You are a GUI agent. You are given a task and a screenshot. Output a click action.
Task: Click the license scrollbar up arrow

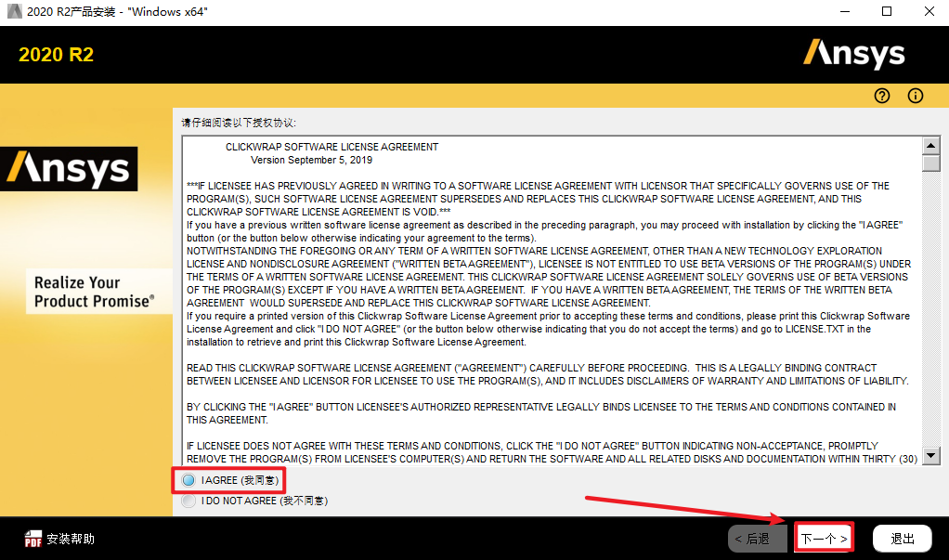930,146
